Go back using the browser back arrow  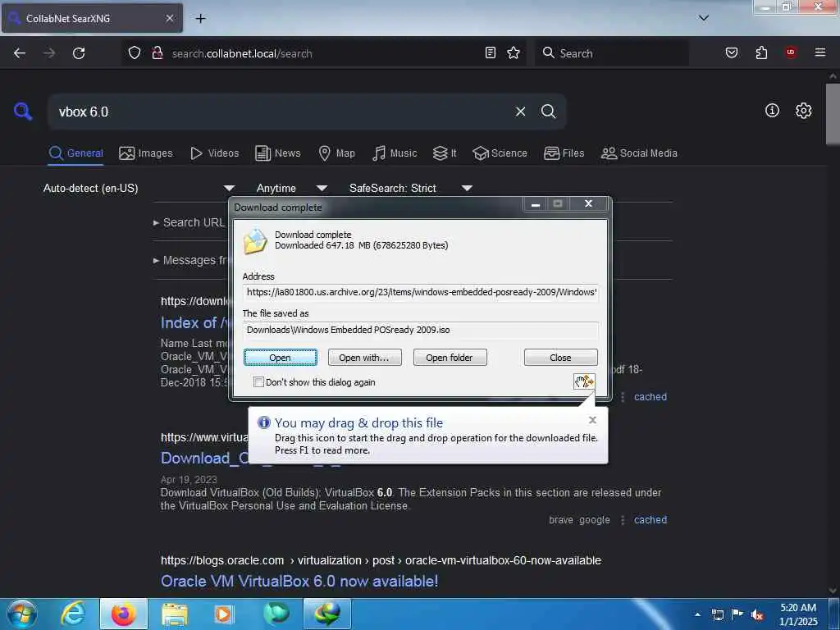tap(20, 53)
